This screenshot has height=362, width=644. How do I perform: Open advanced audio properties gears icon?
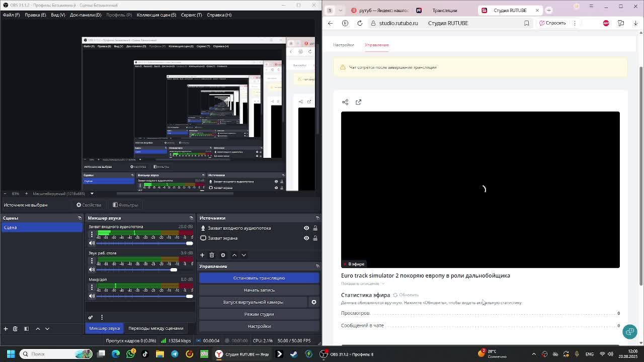pos(91,317)
